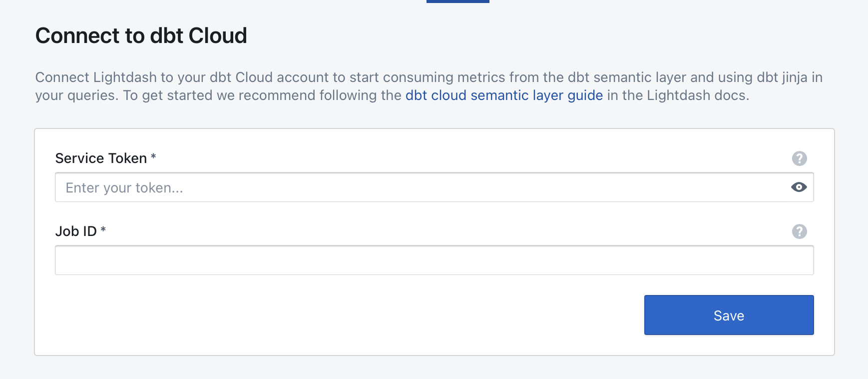The image size is (868, 379).
Task: Click the Job ID help question-mark icon
Action: click(x=799, y=231)
